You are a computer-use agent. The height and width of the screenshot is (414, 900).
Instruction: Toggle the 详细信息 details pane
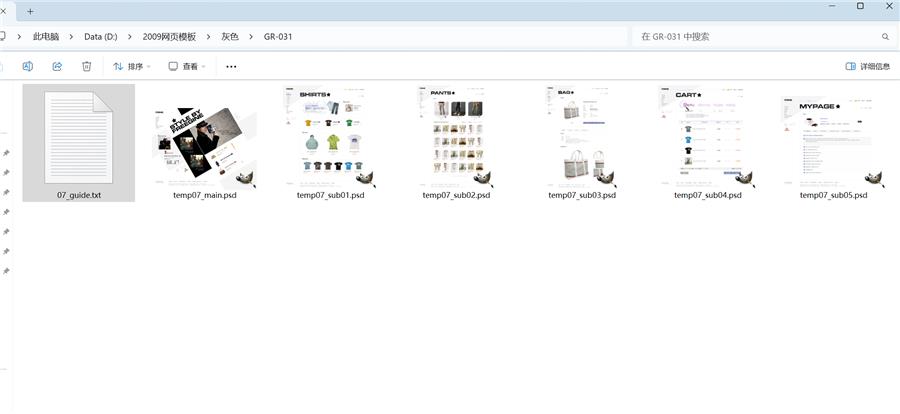pyautogui.click(x=867, y=67)
